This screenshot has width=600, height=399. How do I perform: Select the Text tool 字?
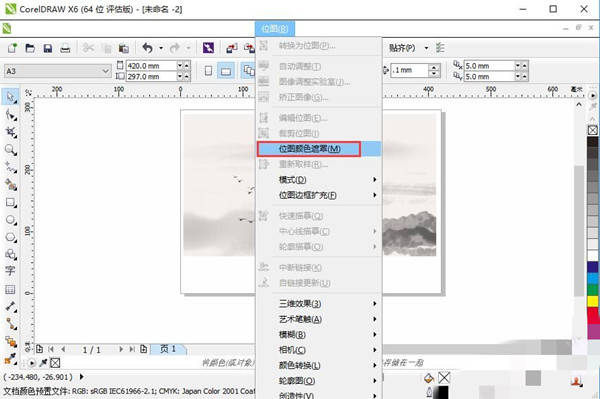coord(10,271)
